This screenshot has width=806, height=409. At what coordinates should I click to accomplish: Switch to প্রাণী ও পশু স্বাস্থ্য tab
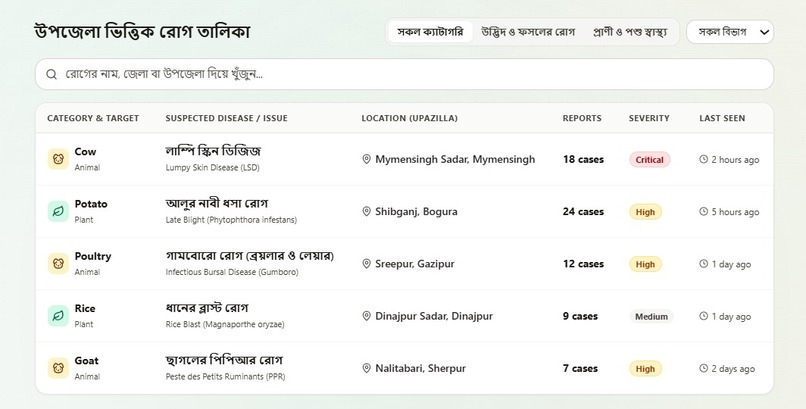630,32
